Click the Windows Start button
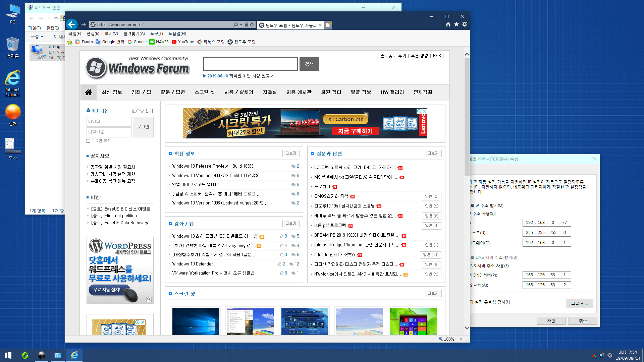The height and width of the screenshot is (362, 644). 8,355
